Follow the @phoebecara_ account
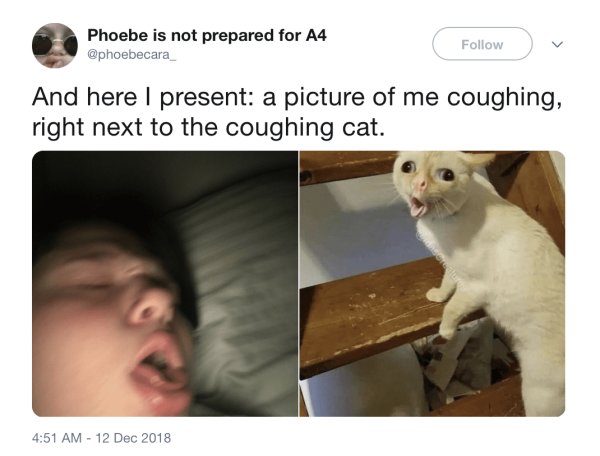600x456 pixels. pyautogui.click(x=482, y=44)
